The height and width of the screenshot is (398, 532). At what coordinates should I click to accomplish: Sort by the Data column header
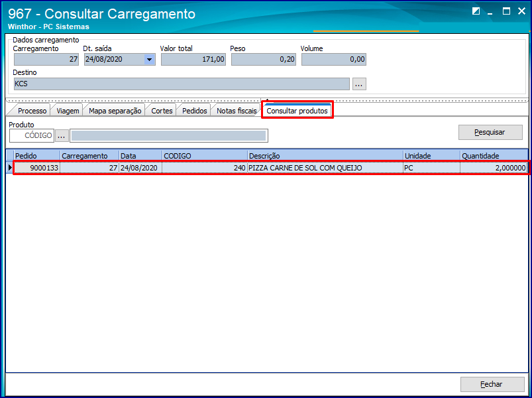pos(140,156)
